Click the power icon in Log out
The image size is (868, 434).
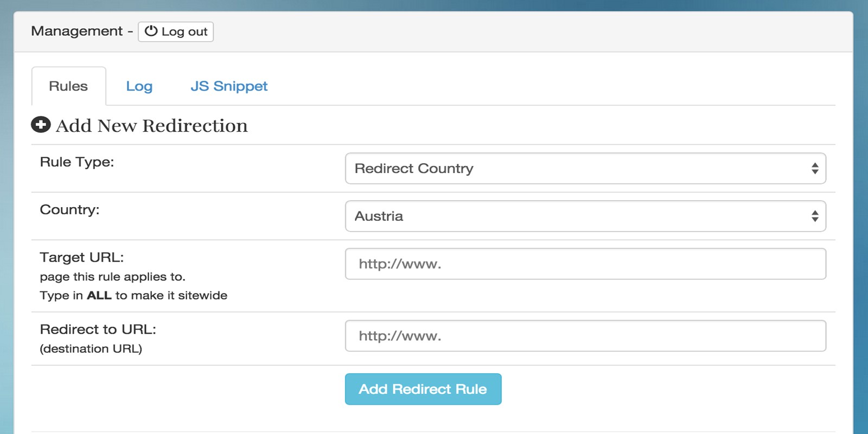(151, 31)
